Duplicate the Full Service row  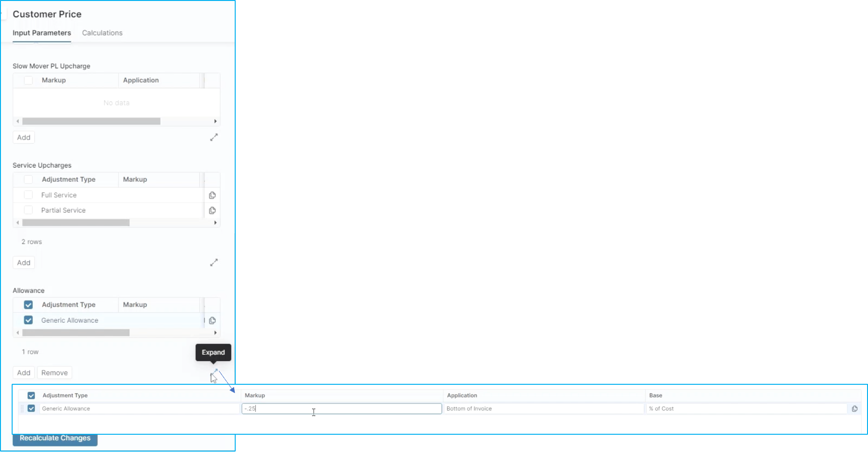(212, 195)
